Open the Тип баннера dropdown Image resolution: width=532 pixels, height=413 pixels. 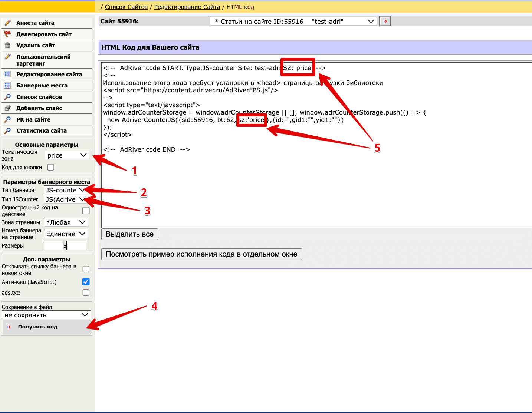(x=66, y=190)
